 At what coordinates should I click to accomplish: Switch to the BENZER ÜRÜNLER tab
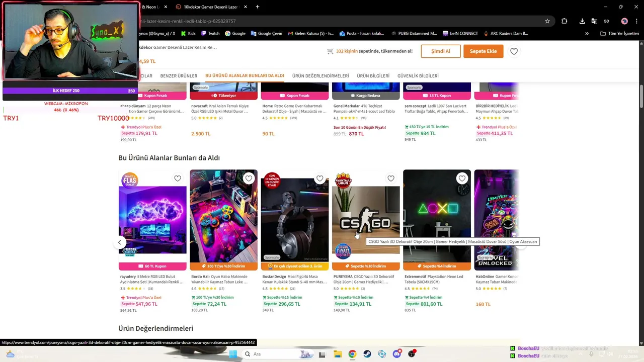(x=179, y=76)
